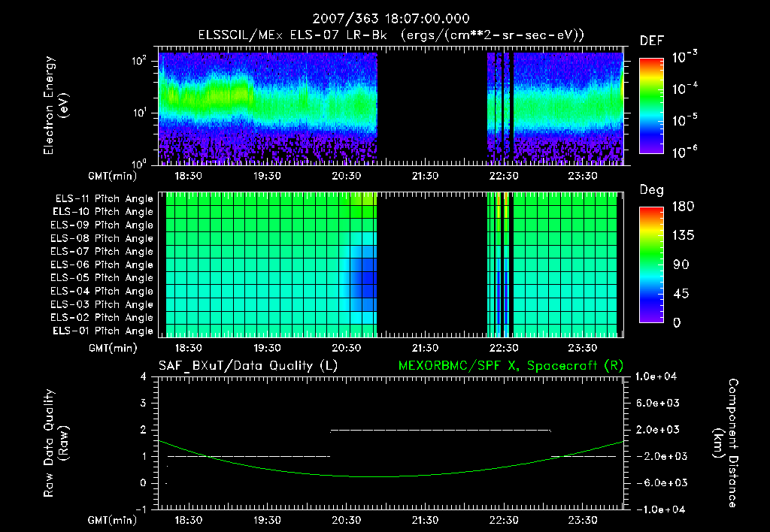This screenshot has width=770, height=532.
Task: Click the SAF_BXuT/Data Quality (L) legend
Action: click(248, 366)
